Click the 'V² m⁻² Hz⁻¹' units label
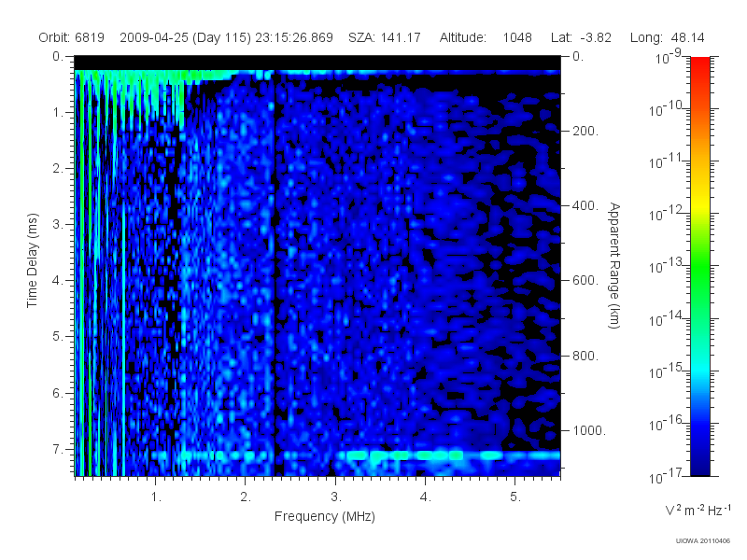The image size is (747, 560). (x=698, y=510)
